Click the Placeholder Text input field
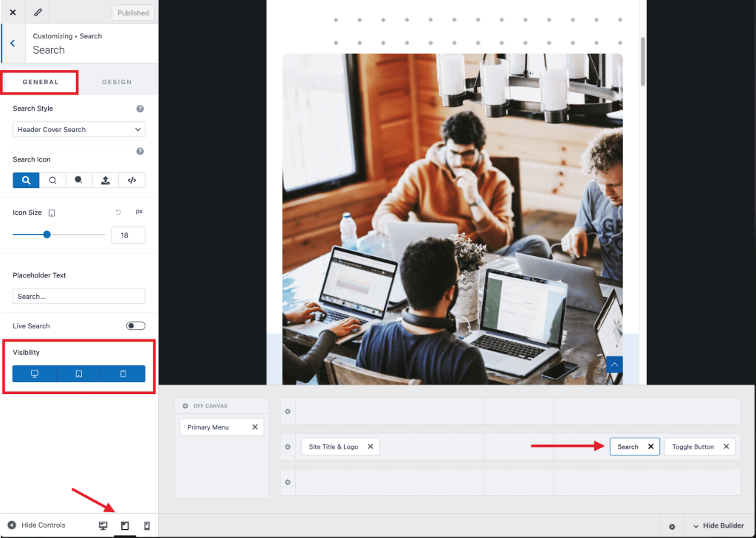Screen dimensions: 756x538 coord(79,296)
